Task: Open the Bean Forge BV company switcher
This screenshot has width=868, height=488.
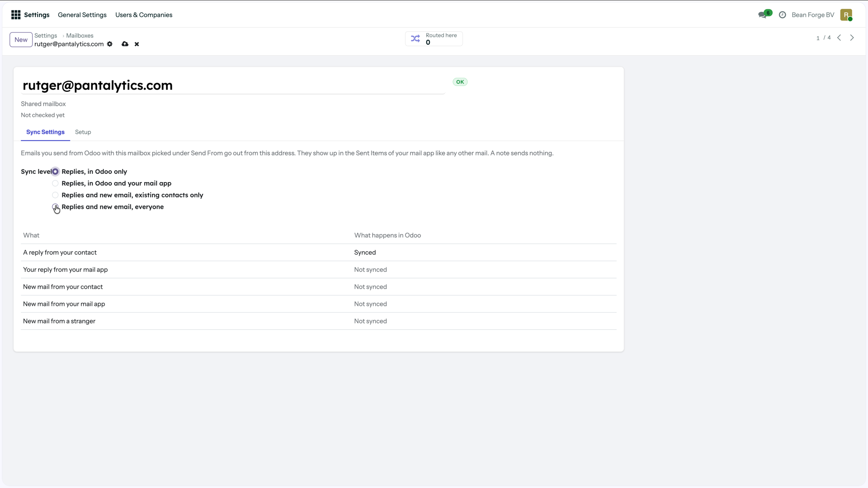Action: click(813, 15)
